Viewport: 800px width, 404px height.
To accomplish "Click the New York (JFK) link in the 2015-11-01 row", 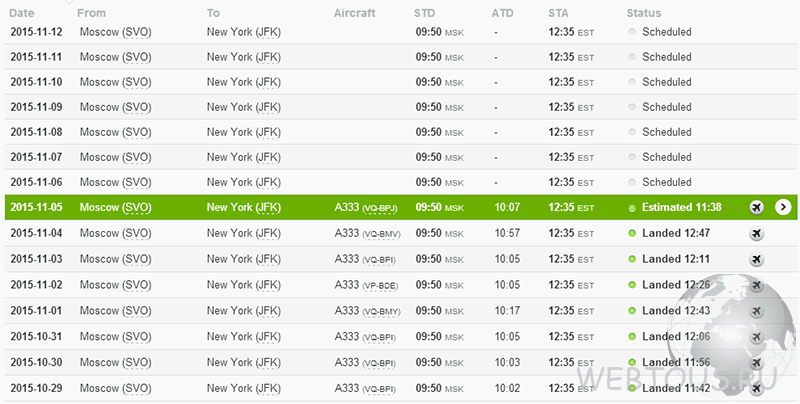I will pos(244,311).
